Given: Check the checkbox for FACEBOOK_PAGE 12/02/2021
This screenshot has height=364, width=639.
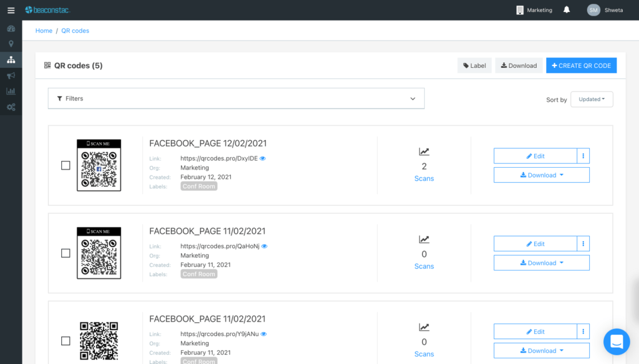Looking at the screenshot, I should click(x=66, y=165).
